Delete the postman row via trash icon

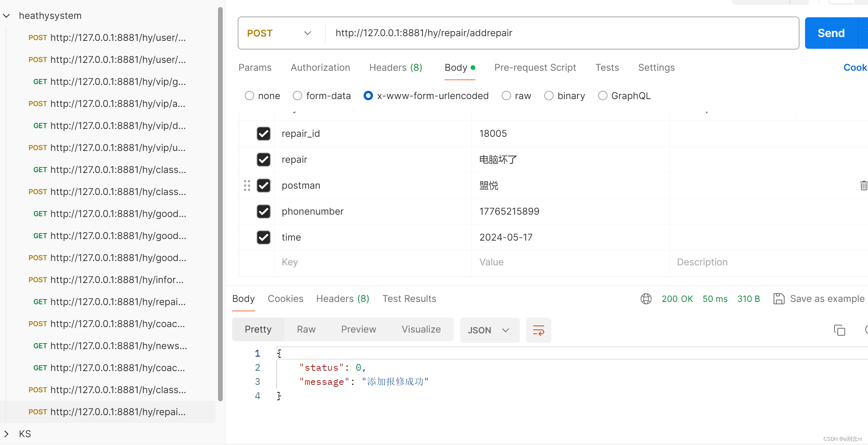click(x=863, y=186)
